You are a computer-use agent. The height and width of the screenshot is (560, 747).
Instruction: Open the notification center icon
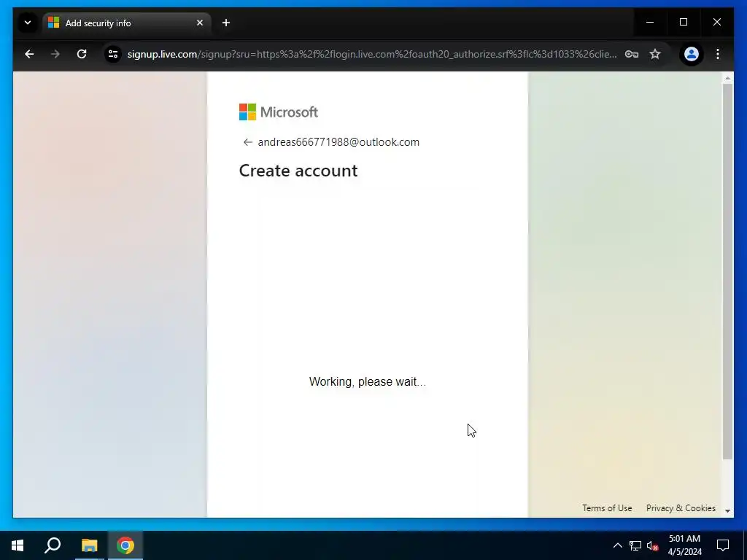723,545
